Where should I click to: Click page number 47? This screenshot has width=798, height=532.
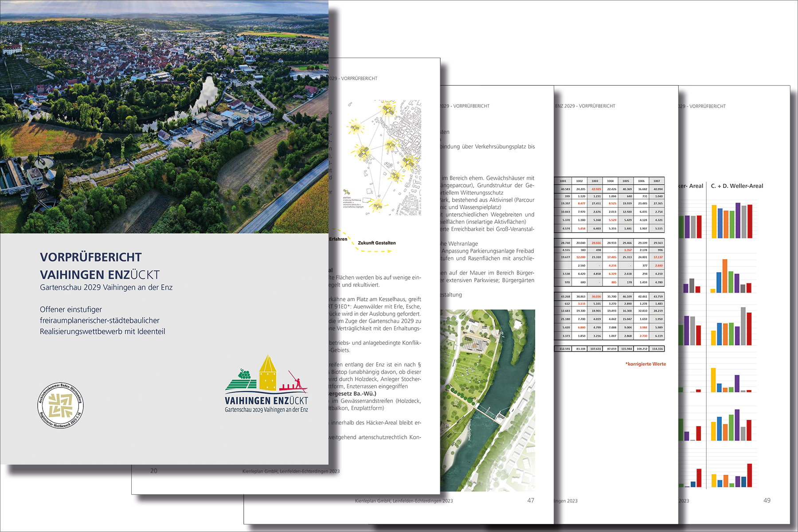click(530, 500)
